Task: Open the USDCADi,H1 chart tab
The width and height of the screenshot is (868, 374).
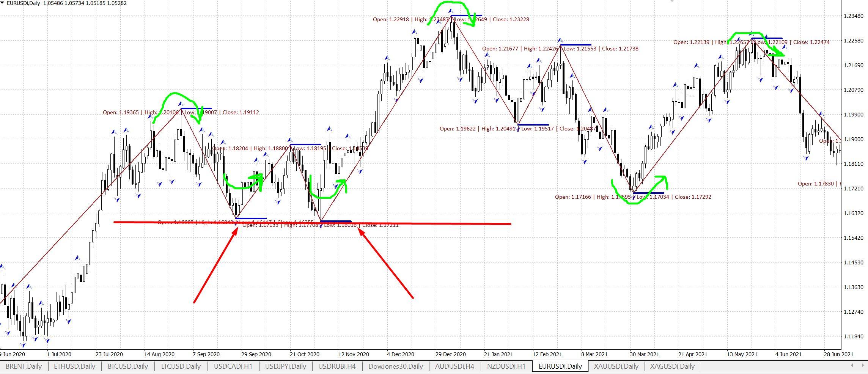Action: [233, 366]
